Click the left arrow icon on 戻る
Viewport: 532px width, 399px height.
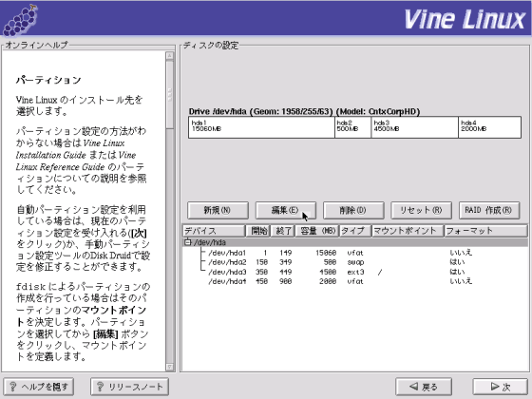coord(413,386)
